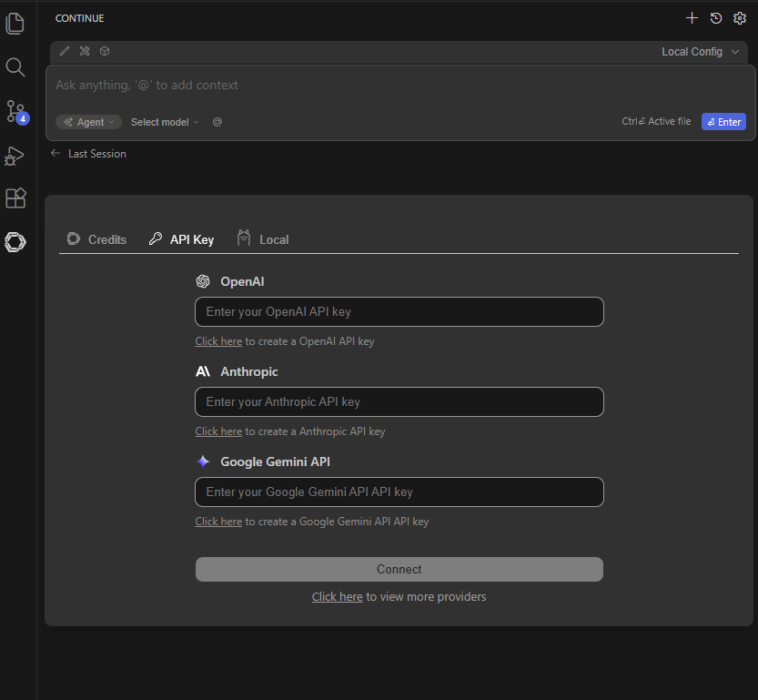758x700 pixels.
Task: Click here link to create Anthropic key
Action: (218, 431)
